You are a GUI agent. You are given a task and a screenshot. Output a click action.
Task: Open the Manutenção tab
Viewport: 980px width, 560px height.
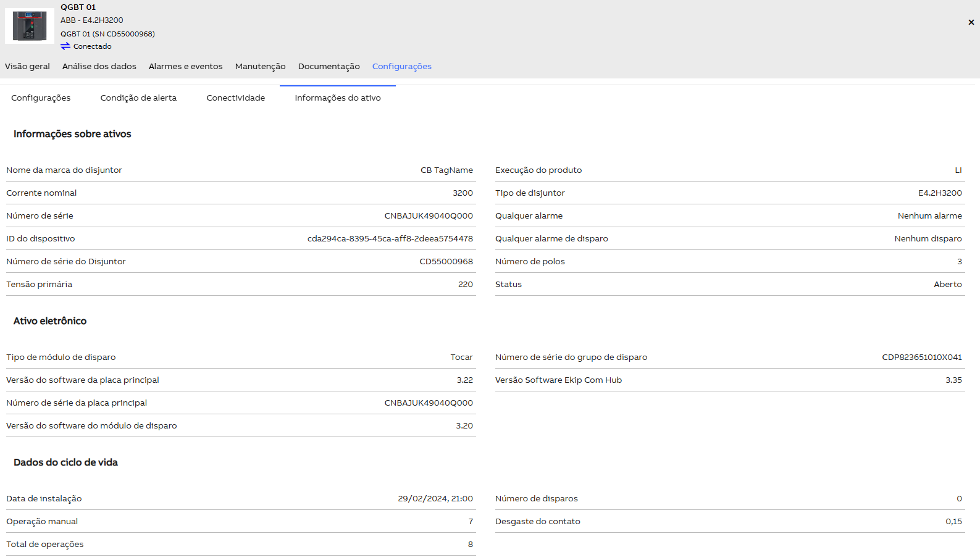pyautogui.click(x=260, y=66)
